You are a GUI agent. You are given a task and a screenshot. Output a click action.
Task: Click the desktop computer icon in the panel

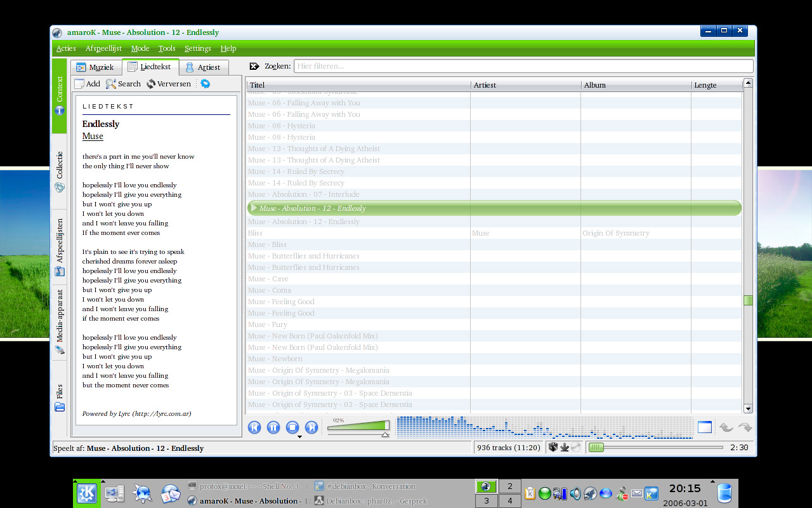(x=115, y=493)
